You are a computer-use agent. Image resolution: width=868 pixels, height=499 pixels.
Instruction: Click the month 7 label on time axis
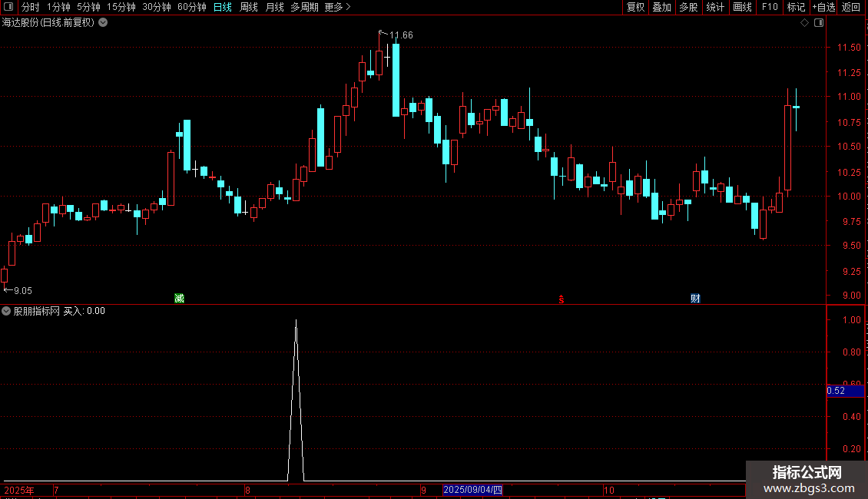(x=56, y=490)
